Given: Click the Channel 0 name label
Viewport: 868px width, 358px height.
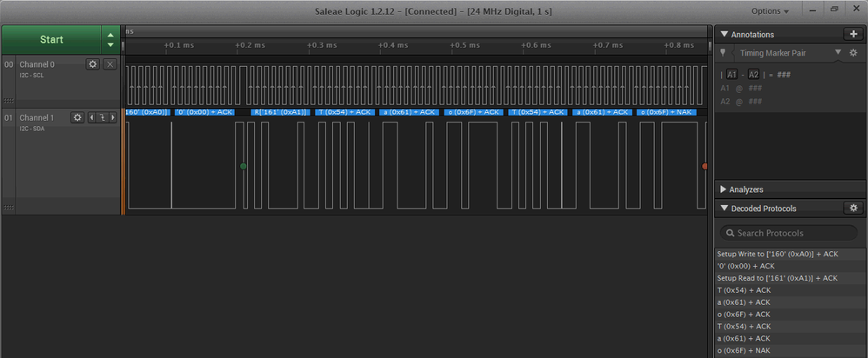Looking at the screenshot, I should point(37,64).
